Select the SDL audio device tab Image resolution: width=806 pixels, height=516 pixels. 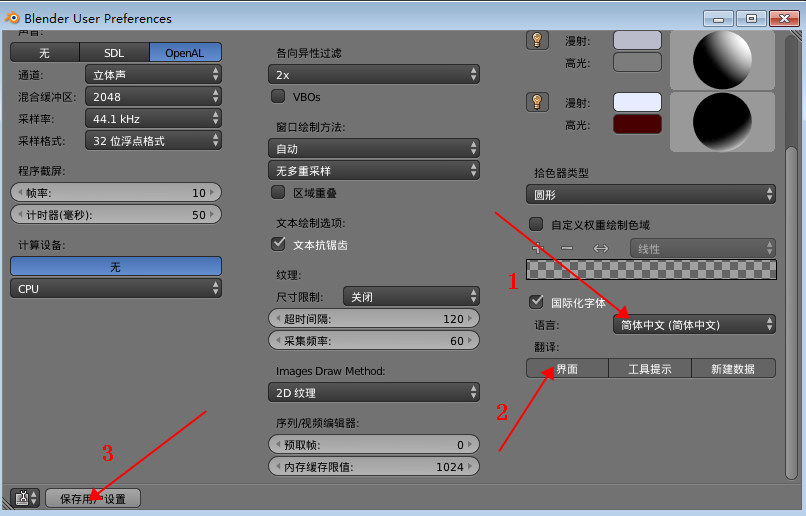(114, 53)
